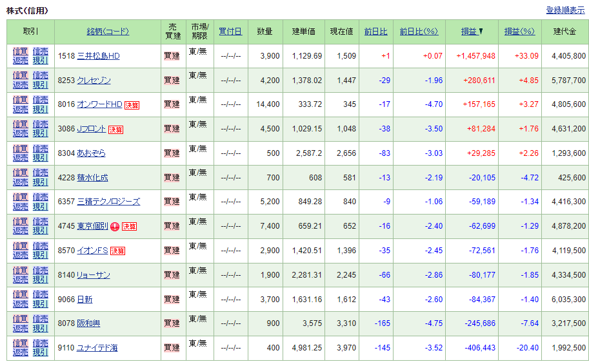Image resolution: width=589 pixels, height=364 pixels.
Task: Sort by 損益(%) column header
Action: coord(519,32)
